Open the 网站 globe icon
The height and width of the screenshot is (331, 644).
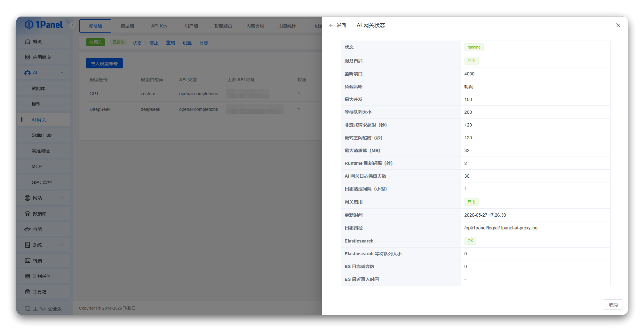[x=28, y=198]
